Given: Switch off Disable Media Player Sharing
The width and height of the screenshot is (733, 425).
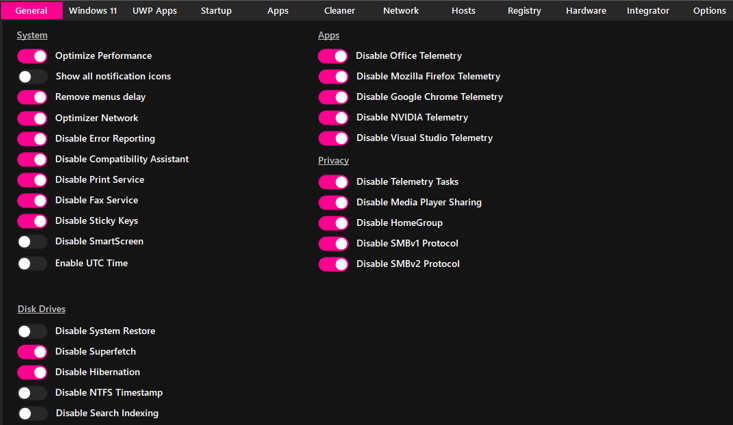Looking at the screenshot, I should (333, 202).
